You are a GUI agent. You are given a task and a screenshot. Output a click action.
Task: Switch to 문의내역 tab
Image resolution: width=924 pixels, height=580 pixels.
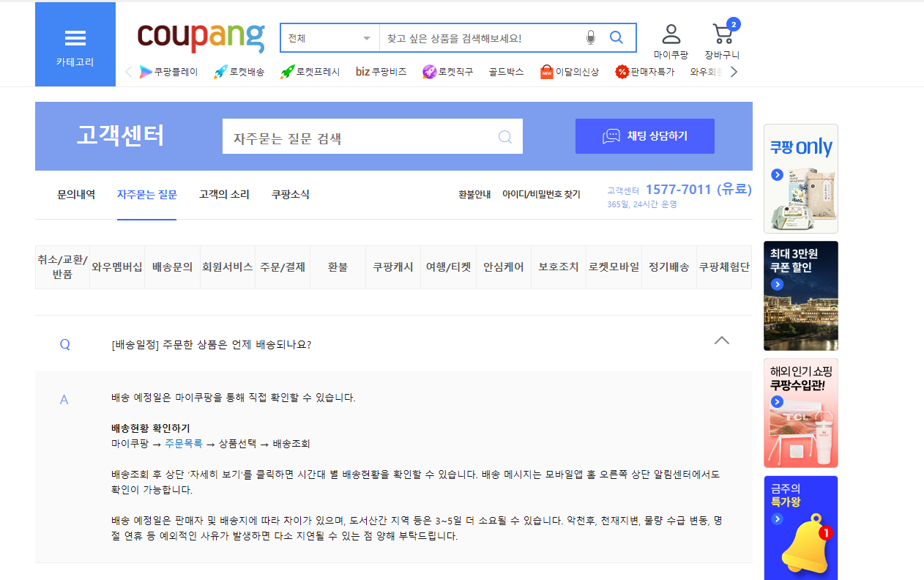coord(76,194)
